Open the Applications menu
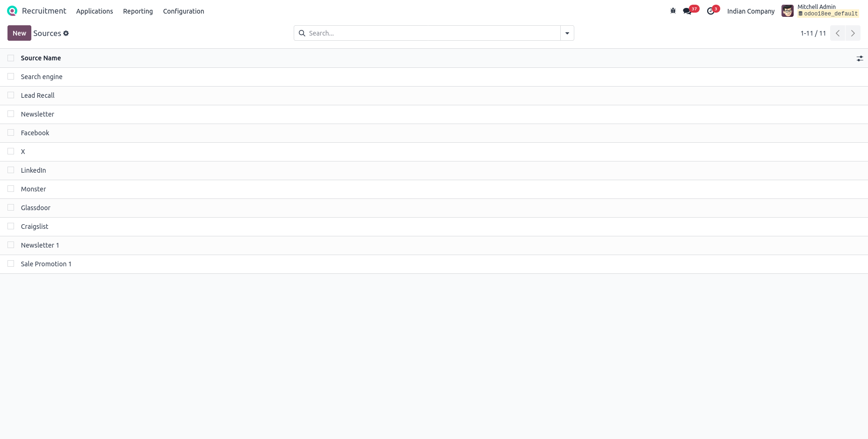Viewport: 868px width, 439px height. [x=94, y=11]
